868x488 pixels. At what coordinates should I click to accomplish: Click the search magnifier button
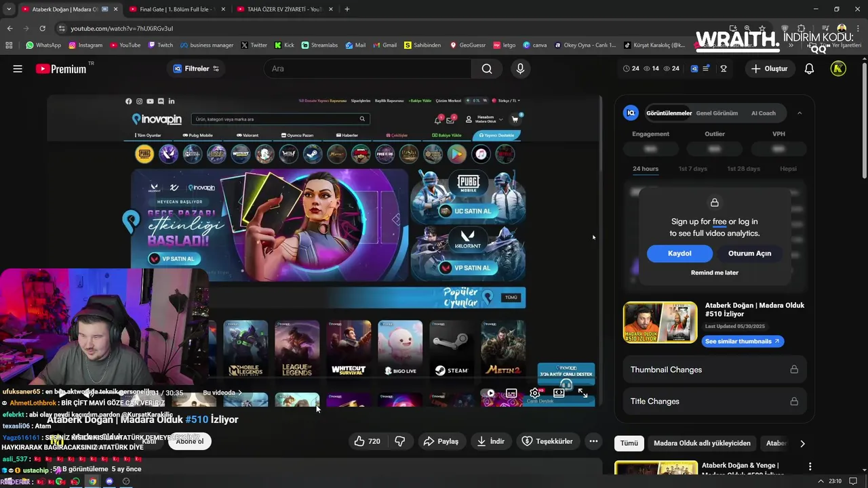point(487,68)
